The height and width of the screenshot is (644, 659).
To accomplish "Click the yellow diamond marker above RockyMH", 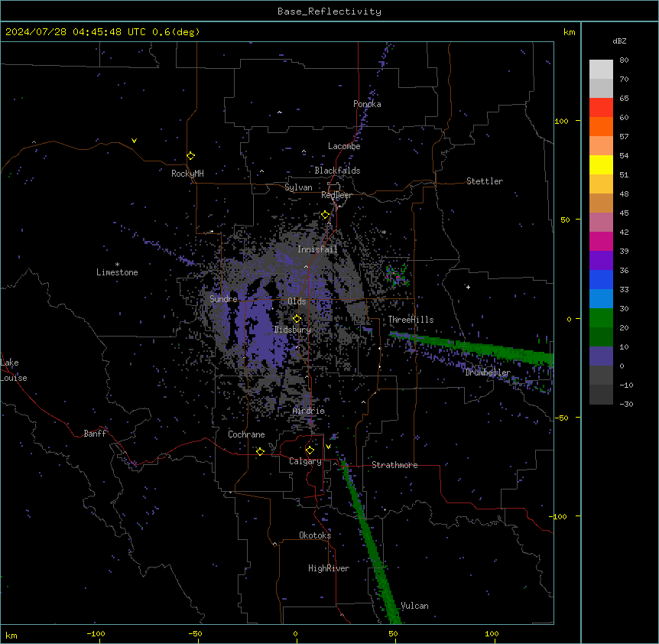I will (x=190, y=156).
